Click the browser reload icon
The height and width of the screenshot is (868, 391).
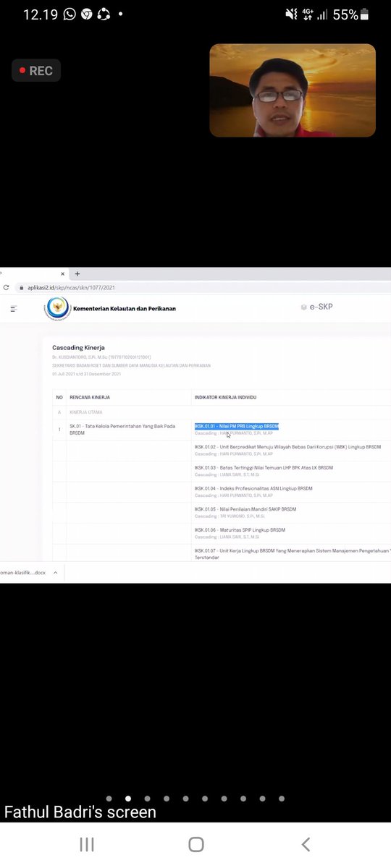[x=6, y=287]
